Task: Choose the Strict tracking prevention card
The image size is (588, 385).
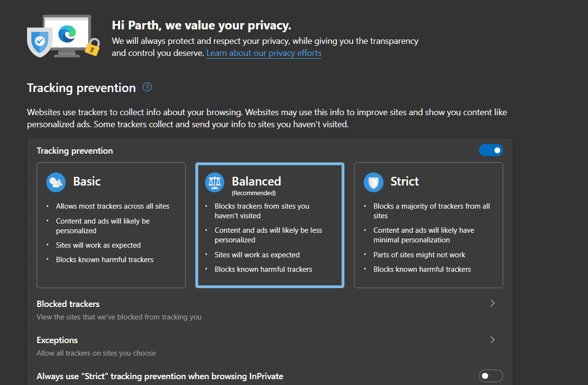Action: (428, 225)
